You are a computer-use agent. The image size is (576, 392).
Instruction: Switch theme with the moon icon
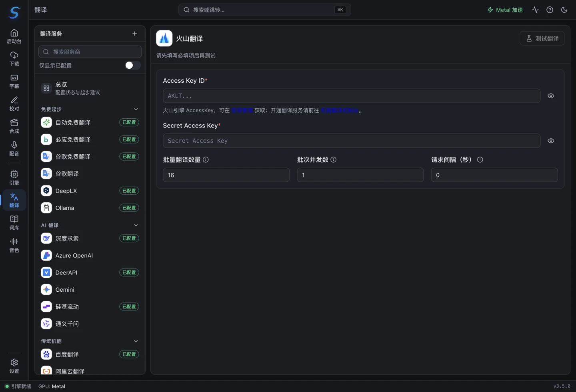click(564, 10)
